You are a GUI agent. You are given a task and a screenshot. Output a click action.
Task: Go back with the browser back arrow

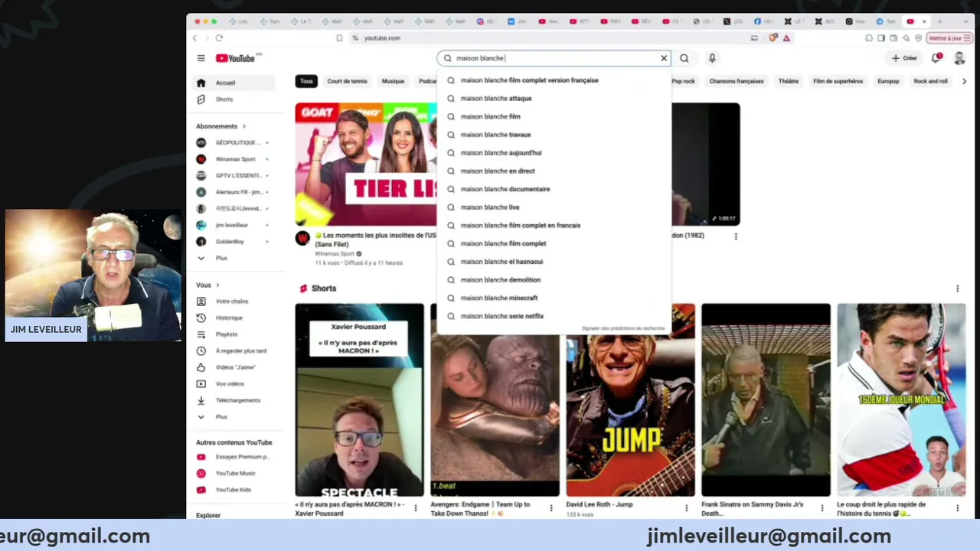(195, 37)
